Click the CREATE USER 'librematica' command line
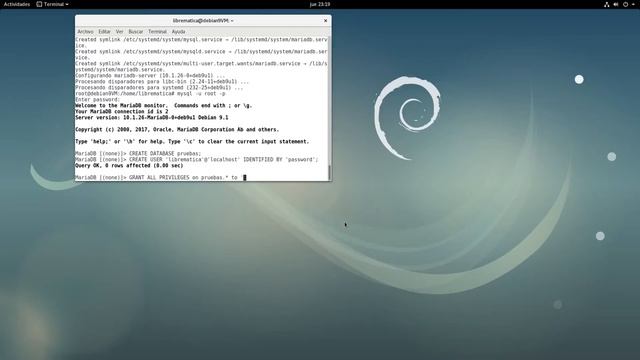Image resolution: width=640 pixels, height=360 pixels. pyautogui.click(x=196, y=160)
